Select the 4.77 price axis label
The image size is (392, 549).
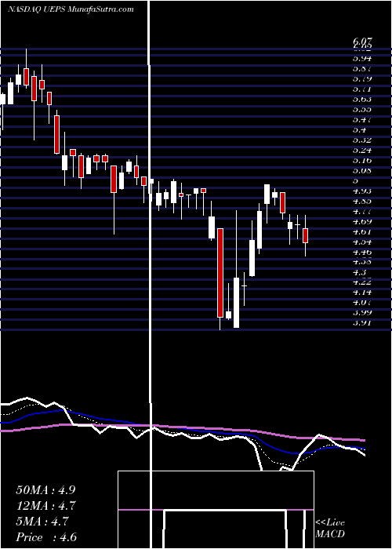tap(362, 212)
